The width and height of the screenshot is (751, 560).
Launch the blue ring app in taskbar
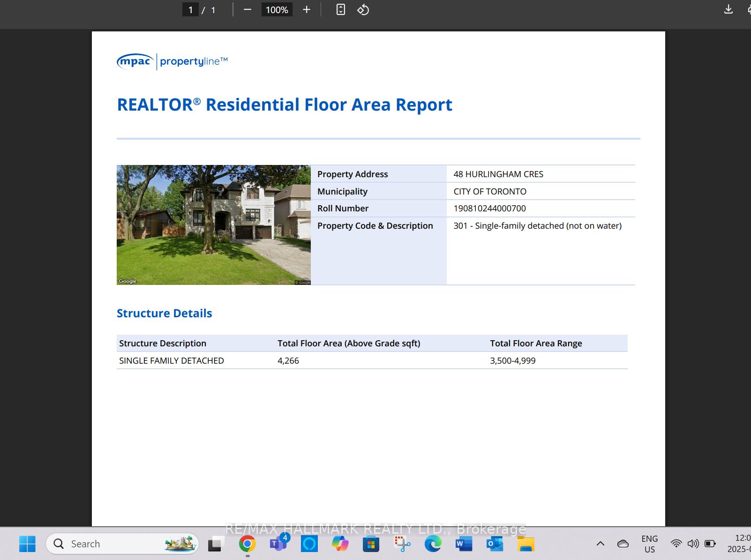pos(309,544)
